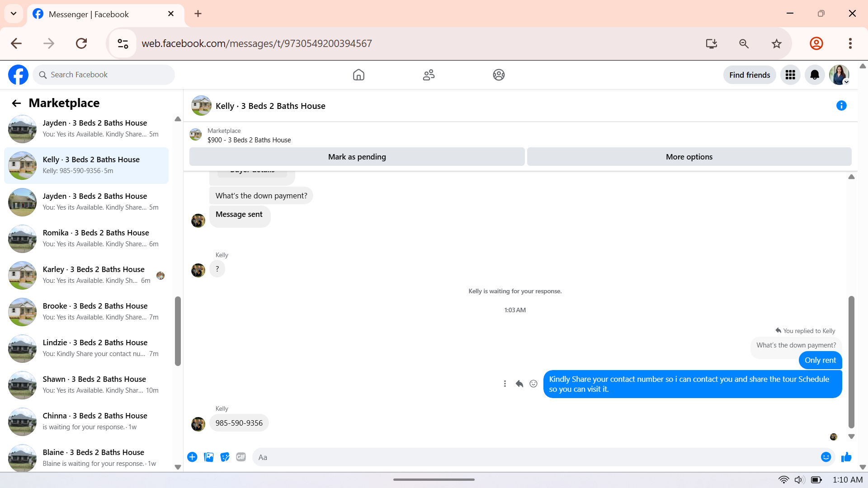View site information icon in address bar
This screenshot has height=488, width=868.
[123, 43]
